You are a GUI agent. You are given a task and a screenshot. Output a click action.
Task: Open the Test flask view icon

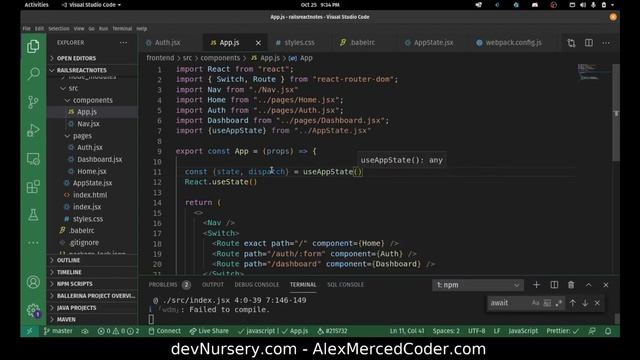(33, 215)
